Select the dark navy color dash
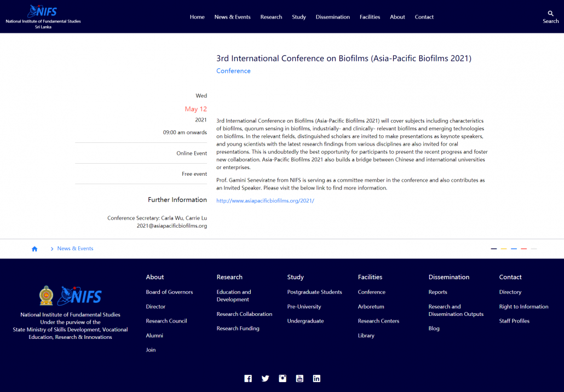The image size is (564, 392). pos(494,249)
